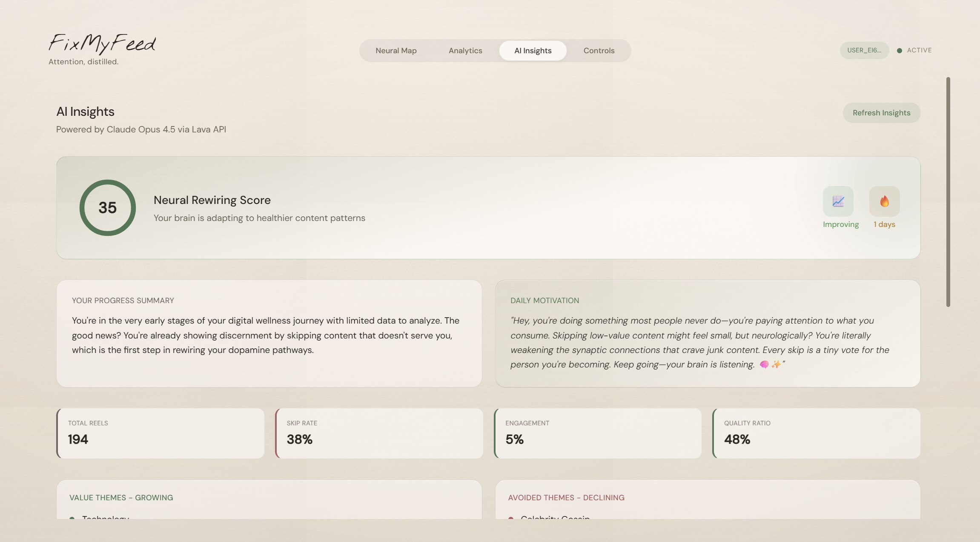
Task: Click the vertical page scrollbar
Action: (x=948, y=192)
